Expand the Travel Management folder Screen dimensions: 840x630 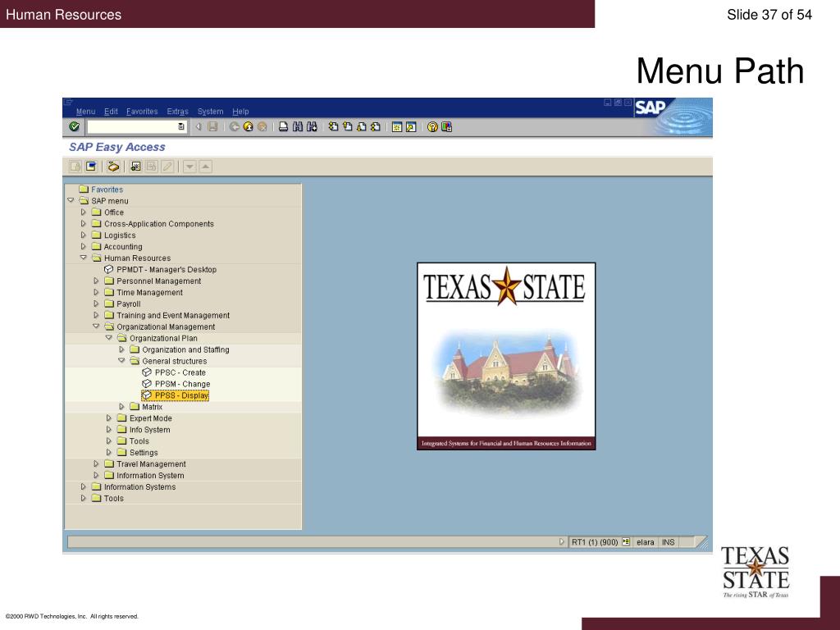click(96, 464)
